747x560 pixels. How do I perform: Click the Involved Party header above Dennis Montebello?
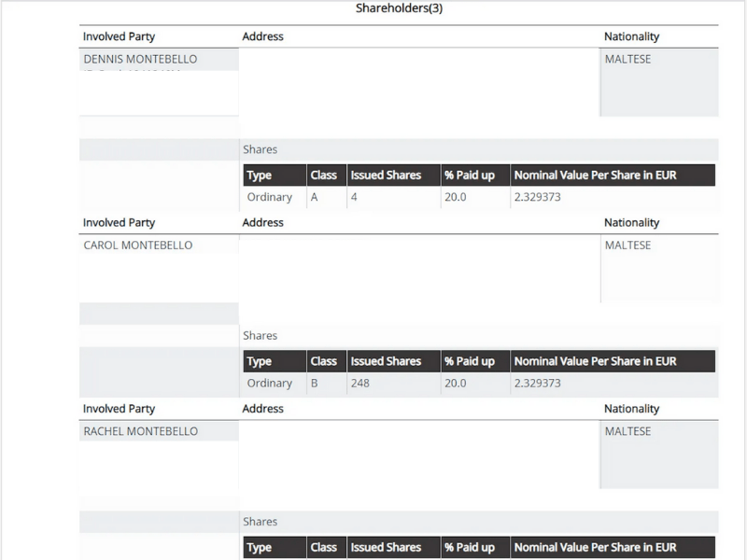coord(119,36)
